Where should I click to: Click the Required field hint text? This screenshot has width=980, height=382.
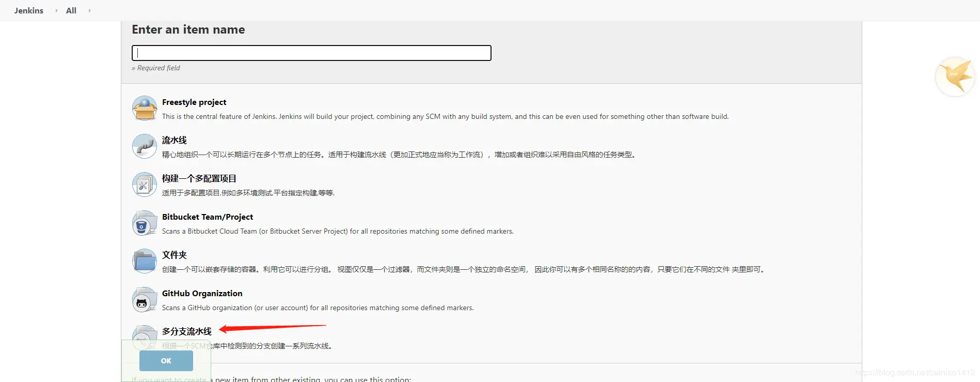[x=156, y=68]
